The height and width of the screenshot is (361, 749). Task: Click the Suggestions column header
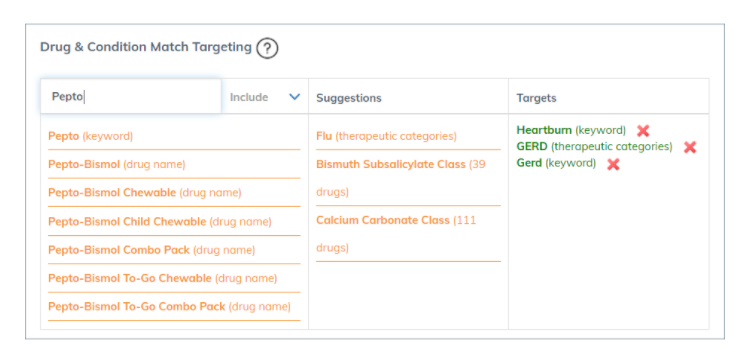point(349,98)
